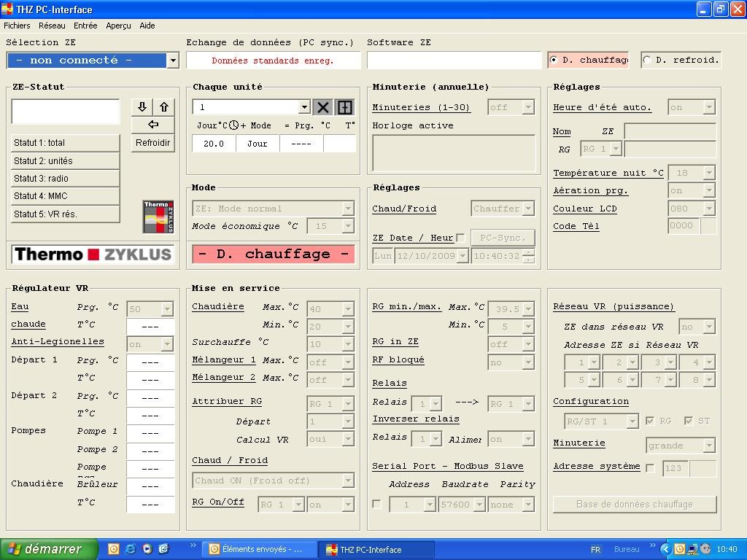Click the Code Tèl 0000 field
The height and width of the screenshot is (560, 747).
tap(684, 226)
